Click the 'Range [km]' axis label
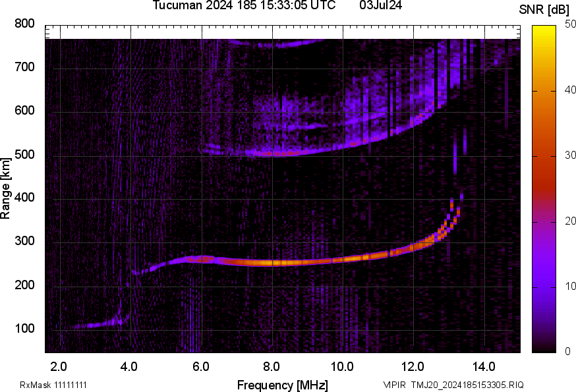This screenshot has width=576, height=392. pyautogui.click(x=5, y=188)
